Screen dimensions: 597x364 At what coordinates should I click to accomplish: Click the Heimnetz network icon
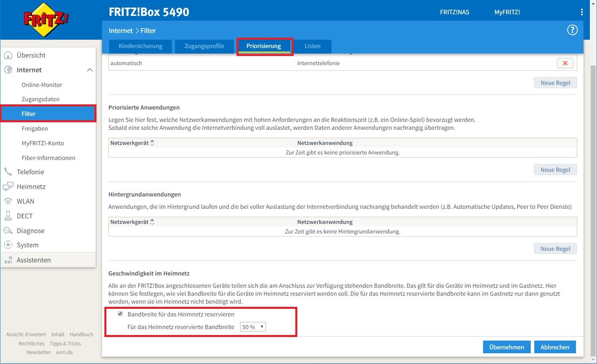click(x=8, y=187)
